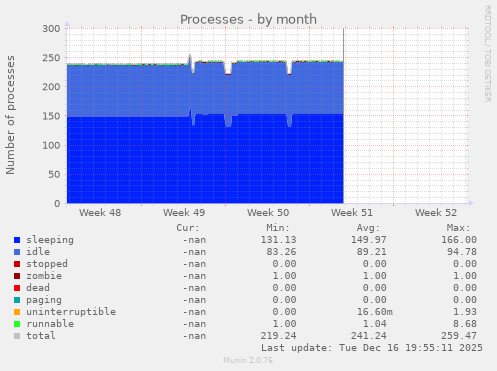Screen dimensions: 497x371
Task: Click sleeping average value 149.97
Action: [369, 240]
